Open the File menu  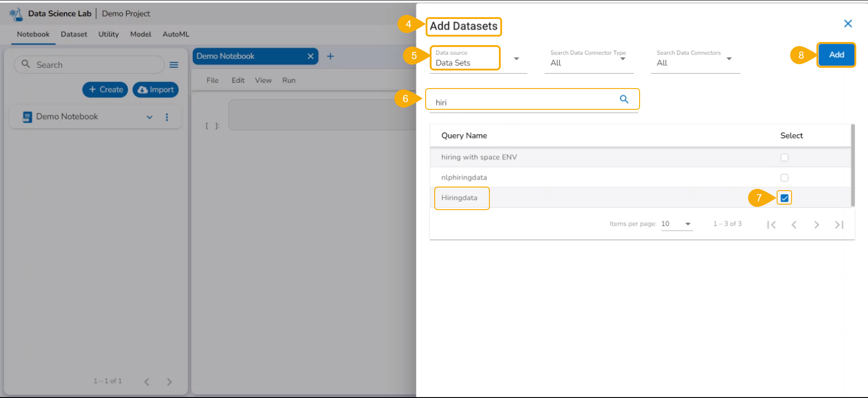[213, 80]
